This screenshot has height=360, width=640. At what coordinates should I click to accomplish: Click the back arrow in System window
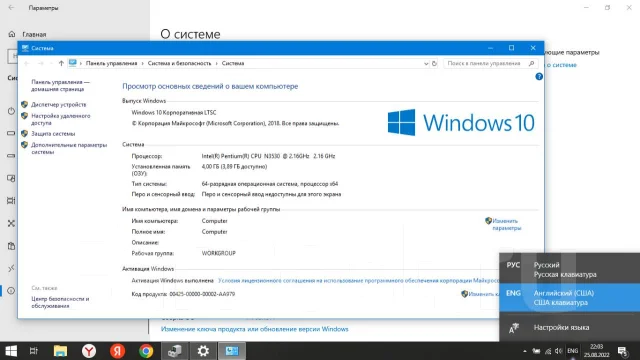tap(27, 63)
